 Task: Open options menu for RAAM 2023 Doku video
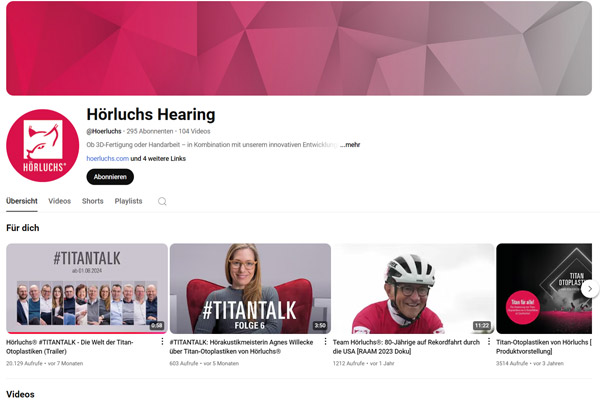489,341
